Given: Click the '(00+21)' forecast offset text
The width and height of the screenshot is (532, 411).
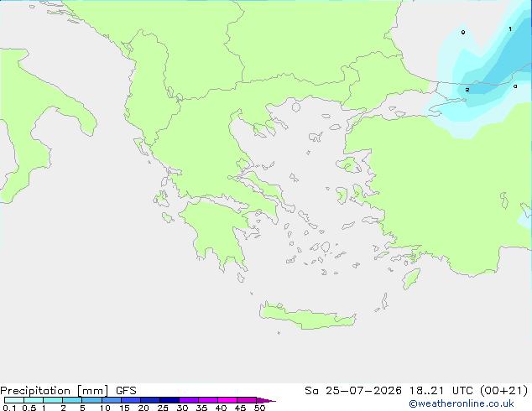Looking at the screenshot, I should coord(504,391).
